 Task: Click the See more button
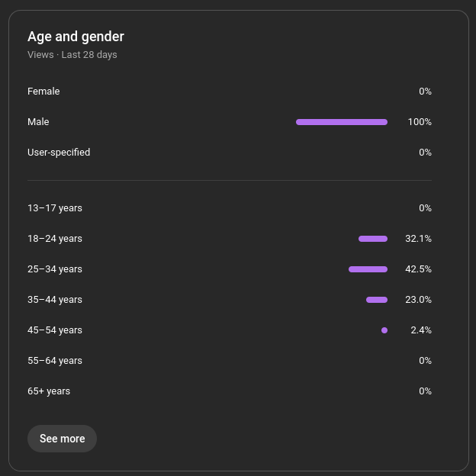62,439
